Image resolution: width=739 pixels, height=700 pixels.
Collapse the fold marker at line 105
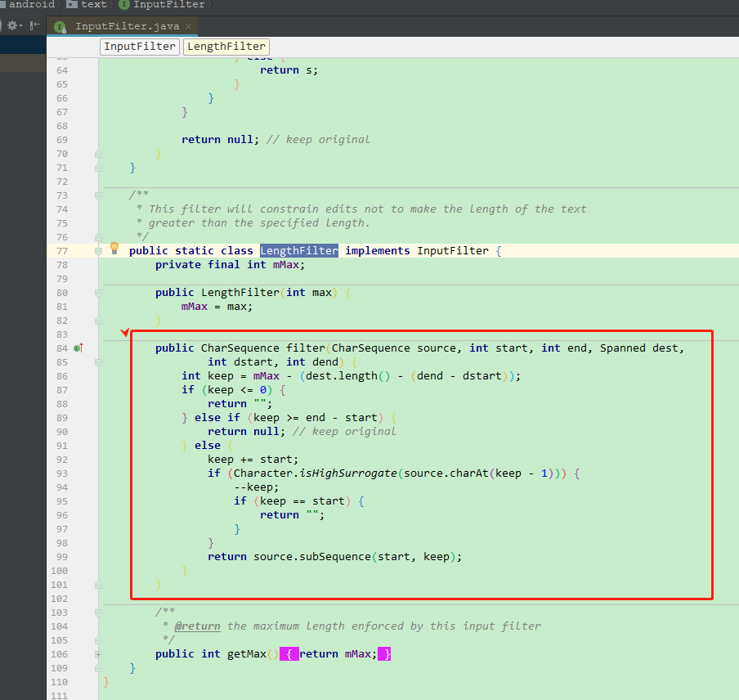pyautogui.click(x=98, y=640)
